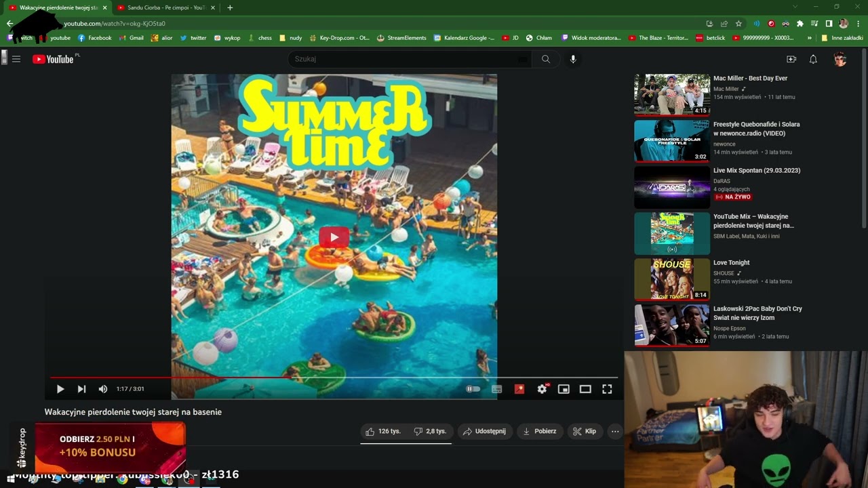This screenshot has height=488, width=868.
Task: Click the browser address bar URL
Action: (x=115, y=24)
